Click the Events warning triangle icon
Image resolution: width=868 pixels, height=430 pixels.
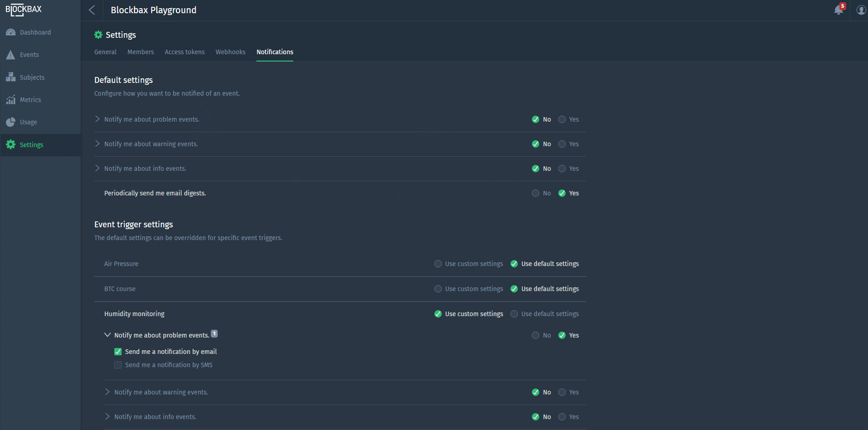click(10, 55)
